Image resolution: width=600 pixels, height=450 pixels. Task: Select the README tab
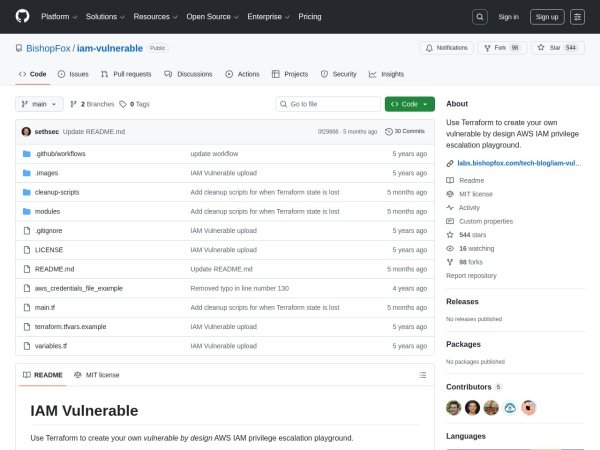click(x=43, y=375)
